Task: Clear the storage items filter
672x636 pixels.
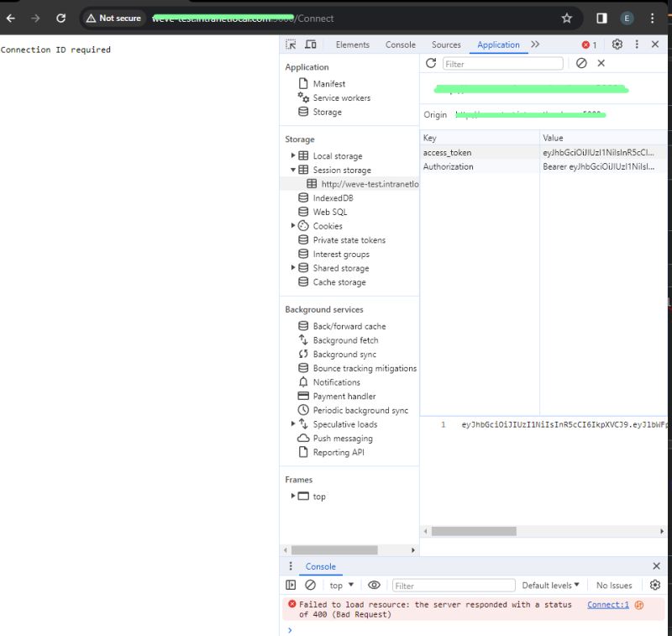Action: pos(581,63)
